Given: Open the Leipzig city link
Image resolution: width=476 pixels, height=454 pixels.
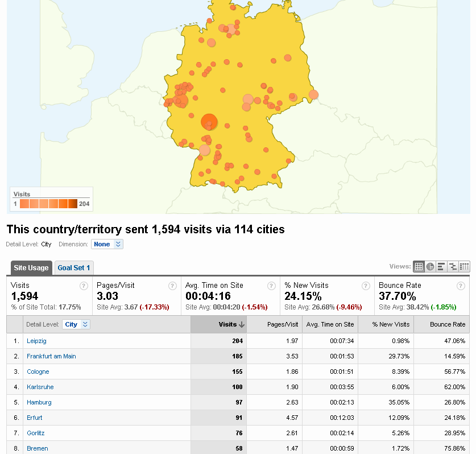Looking at the screenshot, I should (x=36, y=341).
